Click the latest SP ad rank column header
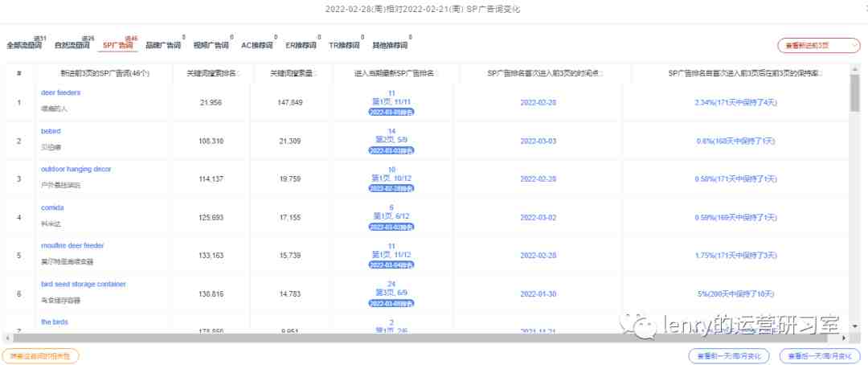Image resolution: width=868 pixels, height=365 pixels. coord(395,73)
